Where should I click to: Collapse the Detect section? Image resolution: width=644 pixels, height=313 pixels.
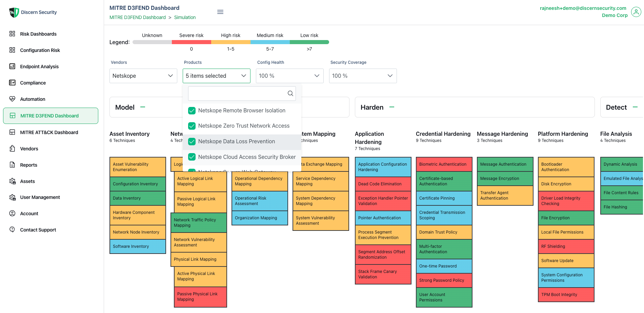pyautogui.click(x=635, y=107)
